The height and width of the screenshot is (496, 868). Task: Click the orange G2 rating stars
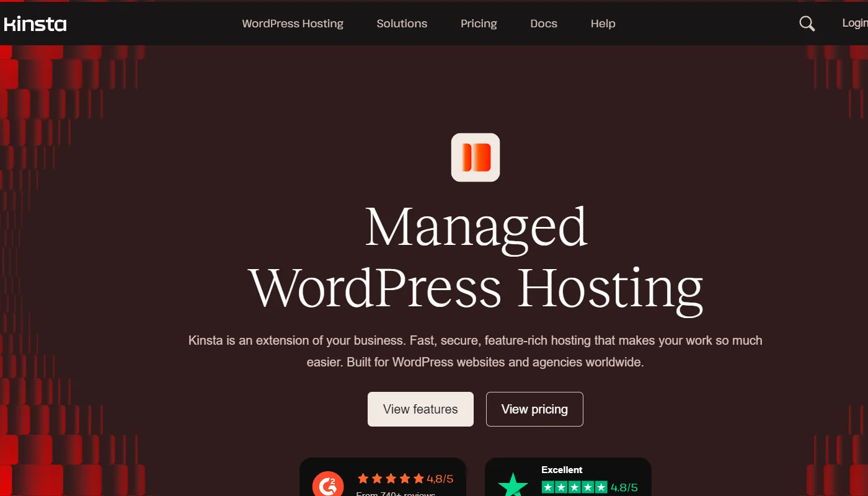(391, 479)
